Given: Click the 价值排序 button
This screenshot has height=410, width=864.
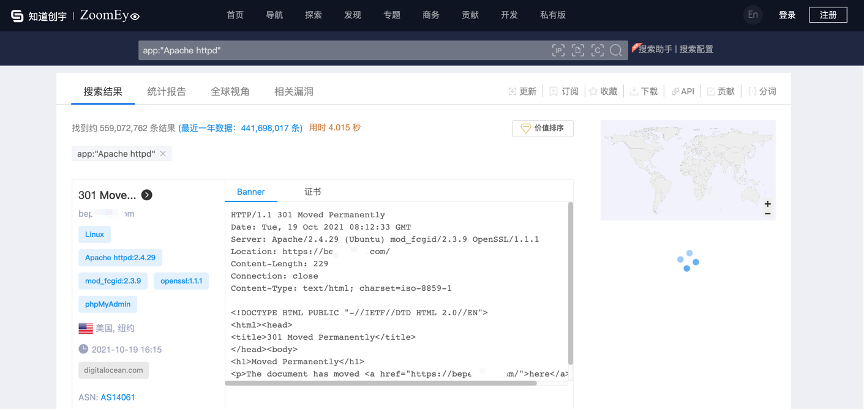Looking at the screenshot, I should tap(543, 128).
